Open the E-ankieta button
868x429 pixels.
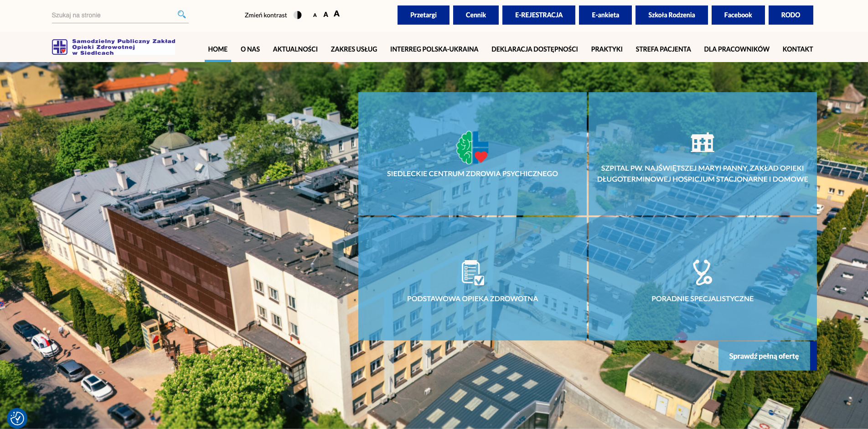(x=605, y=15)
